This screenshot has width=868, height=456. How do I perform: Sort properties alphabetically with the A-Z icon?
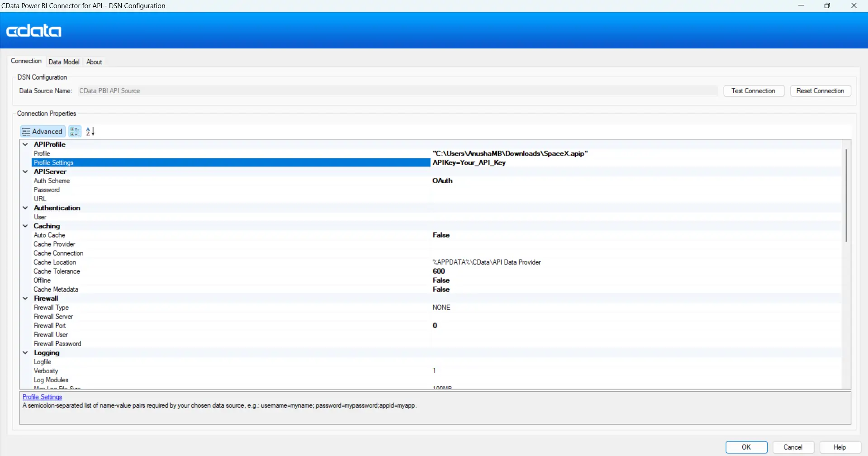click(x=90, y=131)
